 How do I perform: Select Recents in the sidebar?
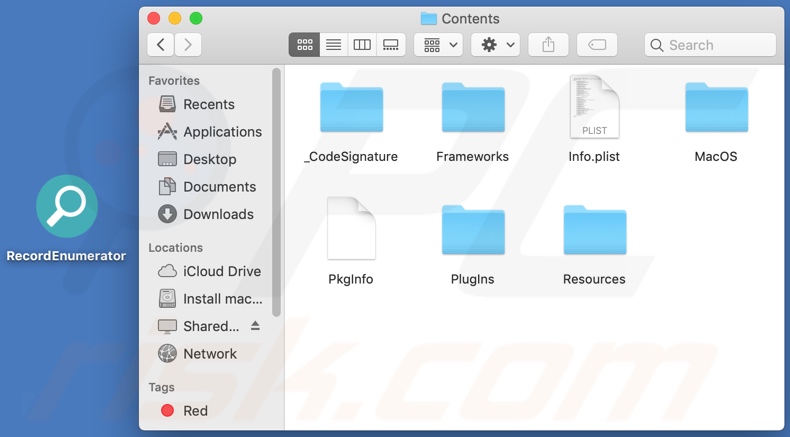[x=210, y=104]
